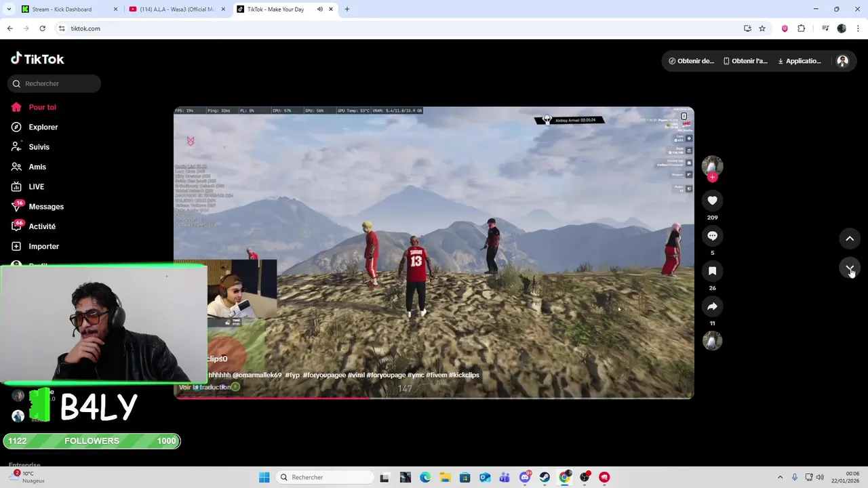Image resolution: width=868 pixels, height=488 pixels.
Task: Close the TikTok - Make Your Day tab
Action: click(x=331, y=9)
